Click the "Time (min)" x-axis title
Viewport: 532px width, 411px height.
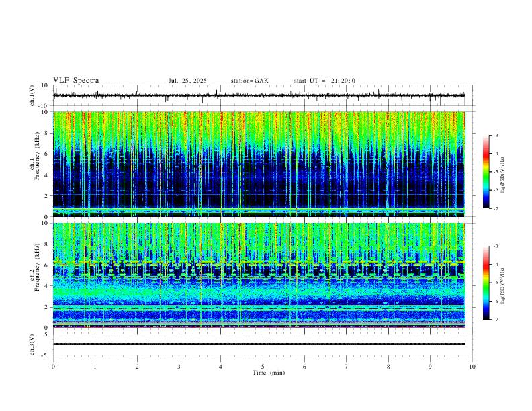click(269, 373)
